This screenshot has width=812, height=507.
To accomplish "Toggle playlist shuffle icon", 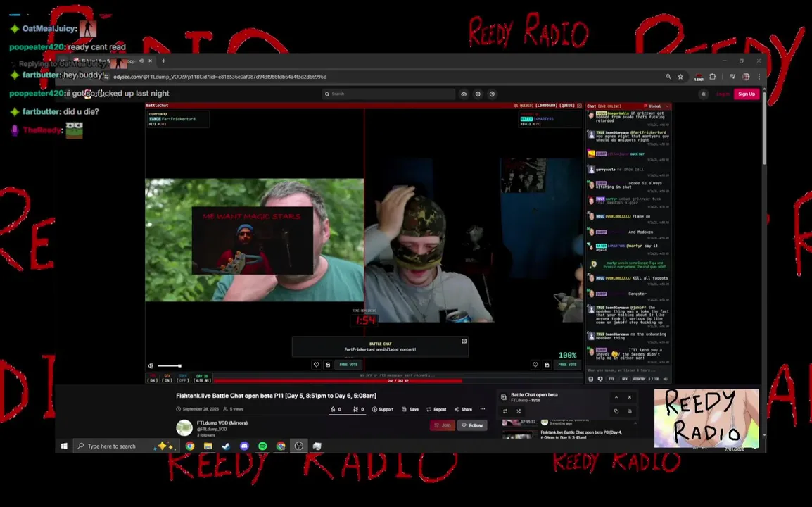I will point(519,411).
